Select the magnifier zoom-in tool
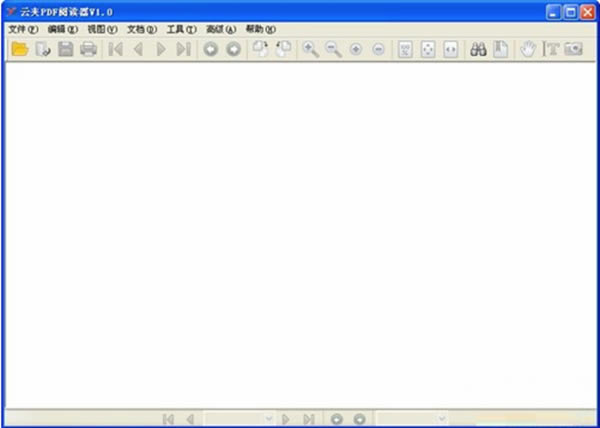Screen dimensions: 600x428 click(x=311, y=49)
